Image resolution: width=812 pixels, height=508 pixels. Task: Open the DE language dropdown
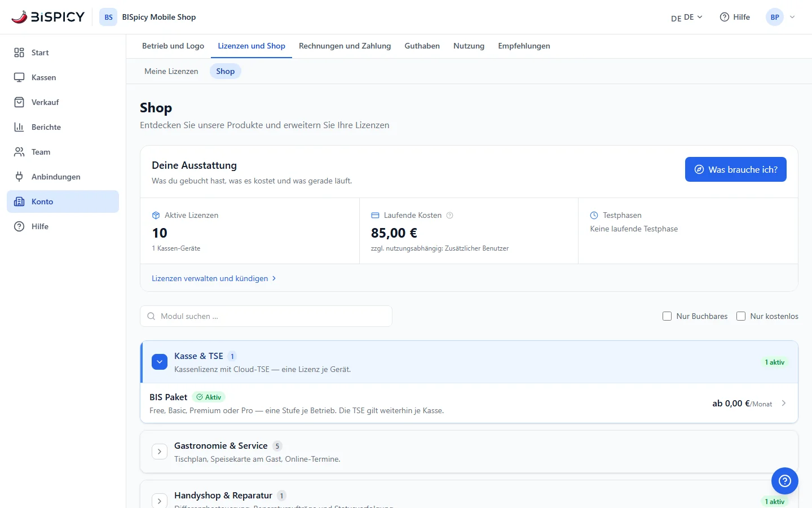coord(687,17)
